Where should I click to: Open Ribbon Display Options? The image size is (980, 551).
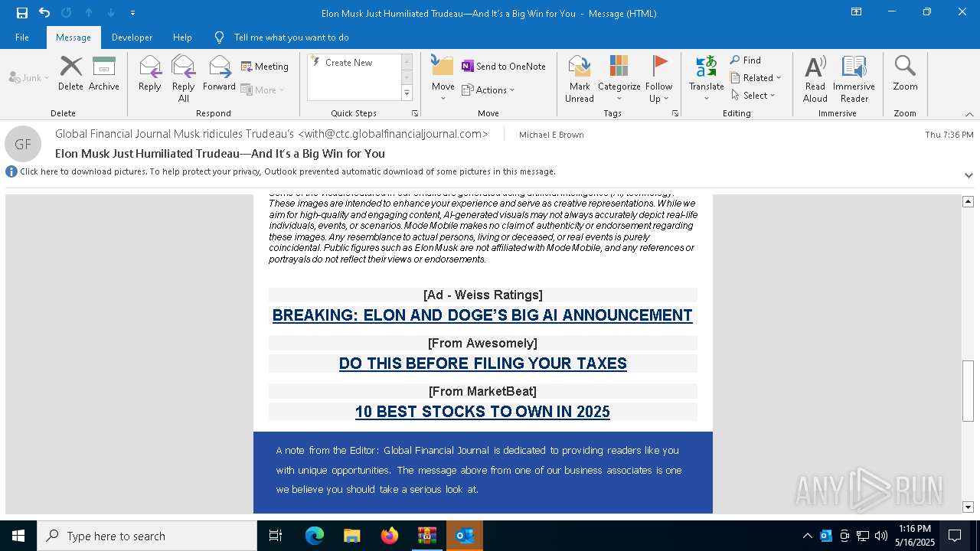857,12
